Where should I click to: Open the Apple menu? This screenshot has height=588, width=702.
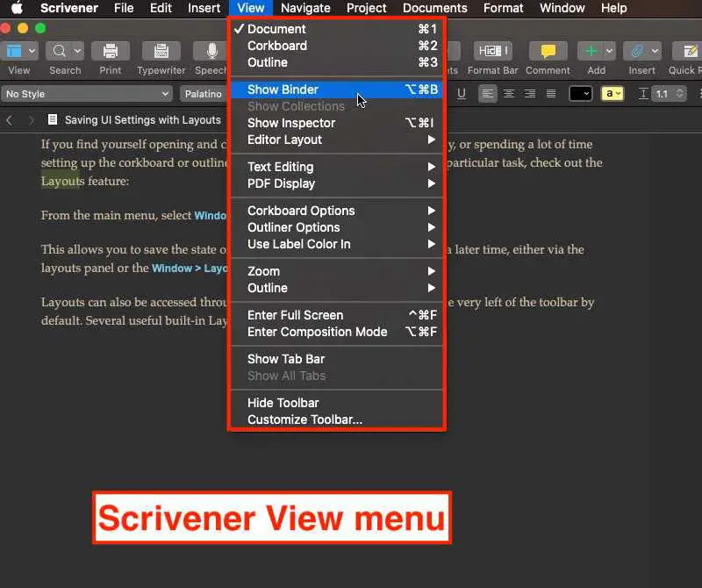point(17,8)
